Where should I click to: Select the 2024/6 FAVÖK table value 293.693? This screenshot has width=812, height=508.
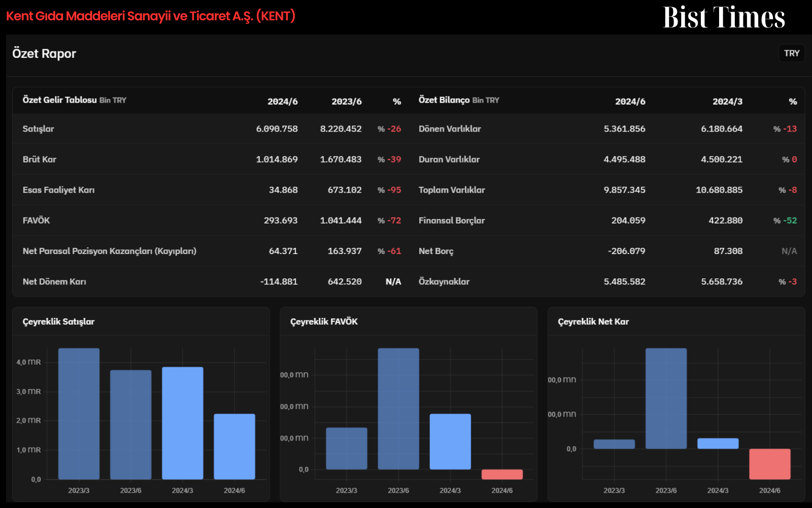coord(281,220)
